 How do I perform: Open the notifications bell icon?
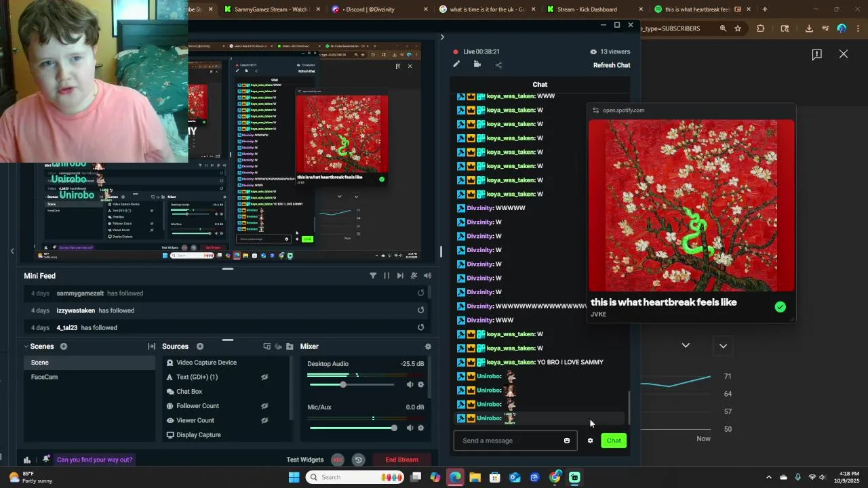(x=45, y=459)
